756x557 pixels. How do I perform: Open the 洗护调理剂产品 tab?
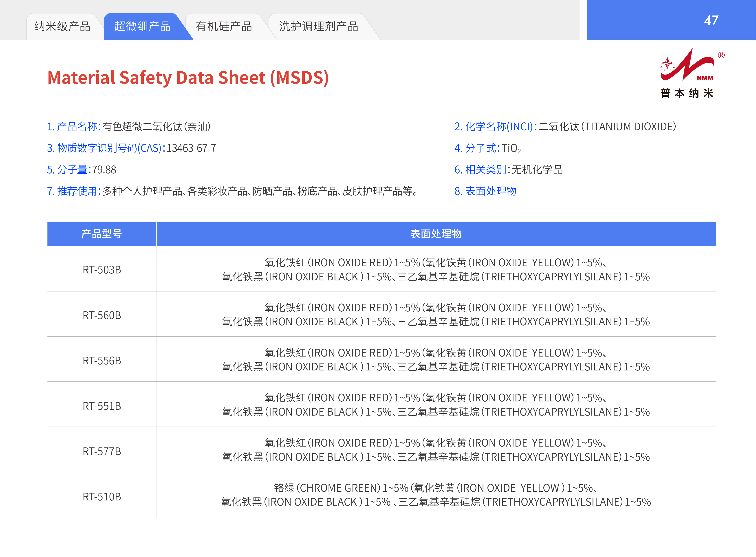click(x=319, y=26)
